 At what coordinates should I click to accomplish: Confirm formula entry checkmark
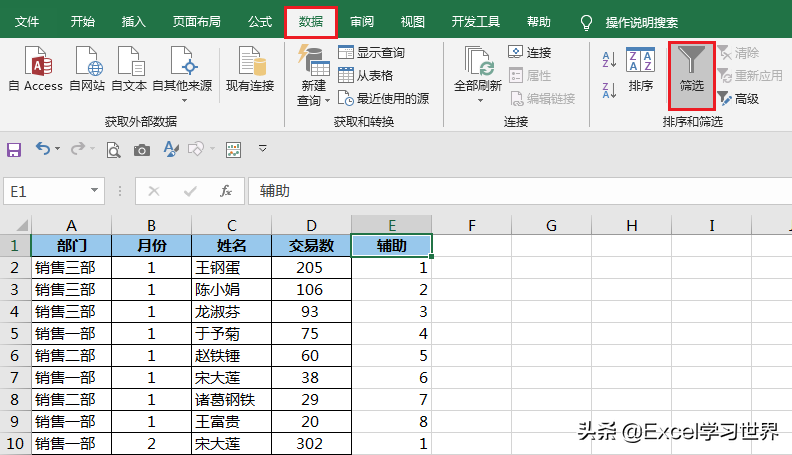[x=190, y=191]
